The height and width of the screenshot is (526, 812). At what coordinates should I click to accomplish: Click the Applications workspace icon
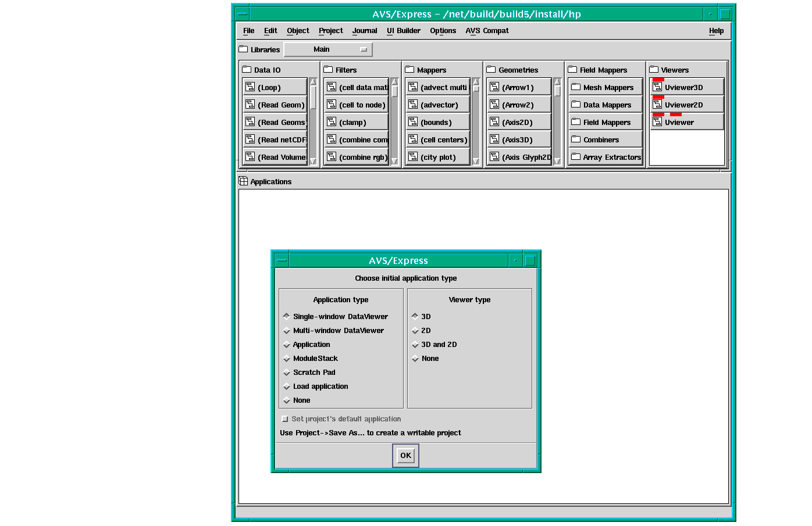click(243, 181)
